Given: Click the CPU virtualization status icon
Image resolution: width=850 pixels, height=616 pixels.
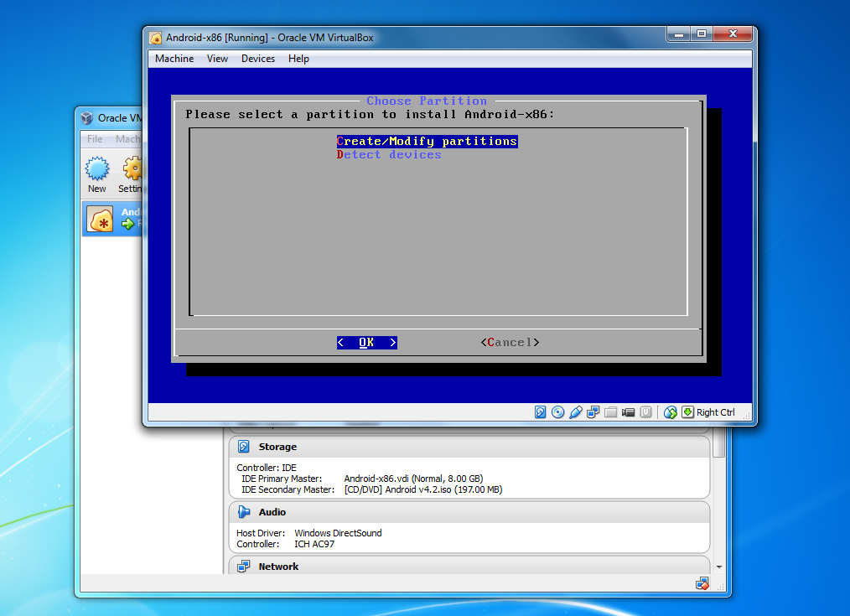Looking at the screenshot, I should (x=645, y=412).
